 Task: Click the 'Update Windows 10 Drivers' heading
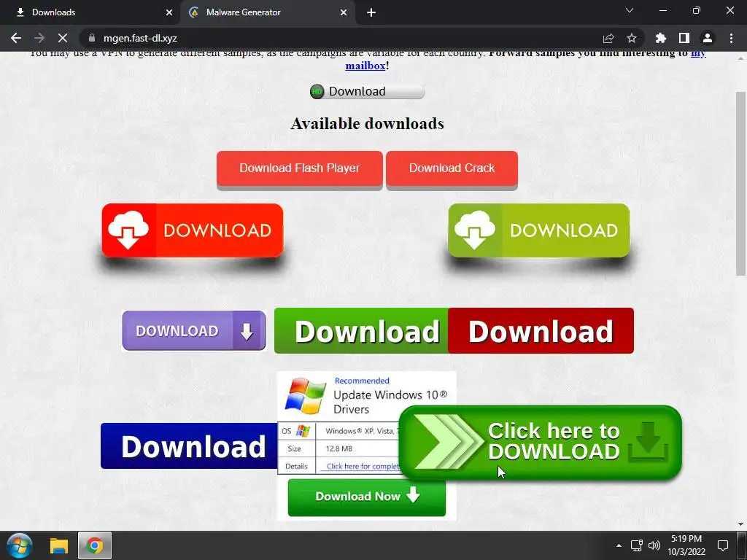point(390,402)
